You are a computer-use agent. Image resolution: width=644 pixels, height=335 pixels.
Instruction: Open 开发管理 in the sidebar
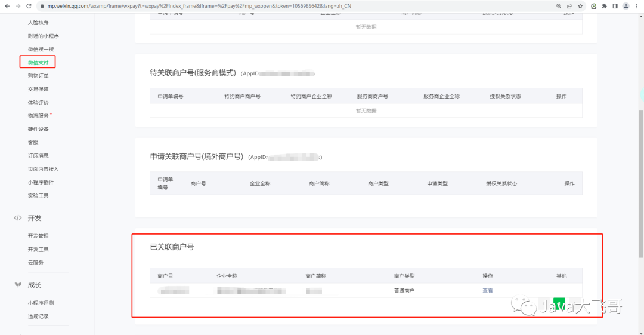[x=38, y=236]
